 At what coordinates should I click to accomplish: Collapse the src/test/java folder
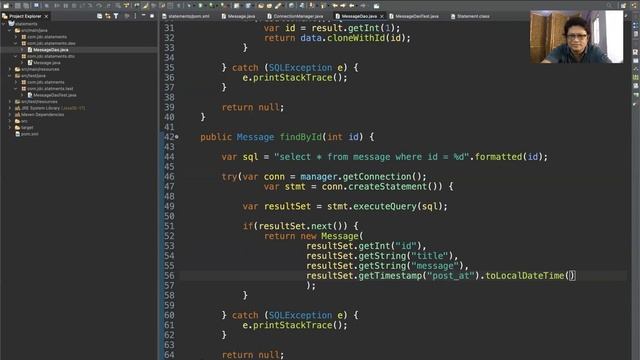[10, 76]
